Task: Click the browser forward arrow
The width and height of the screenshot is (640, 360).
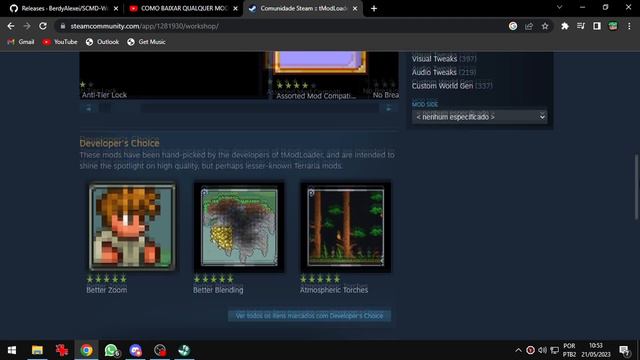Action: pos(27,26)
